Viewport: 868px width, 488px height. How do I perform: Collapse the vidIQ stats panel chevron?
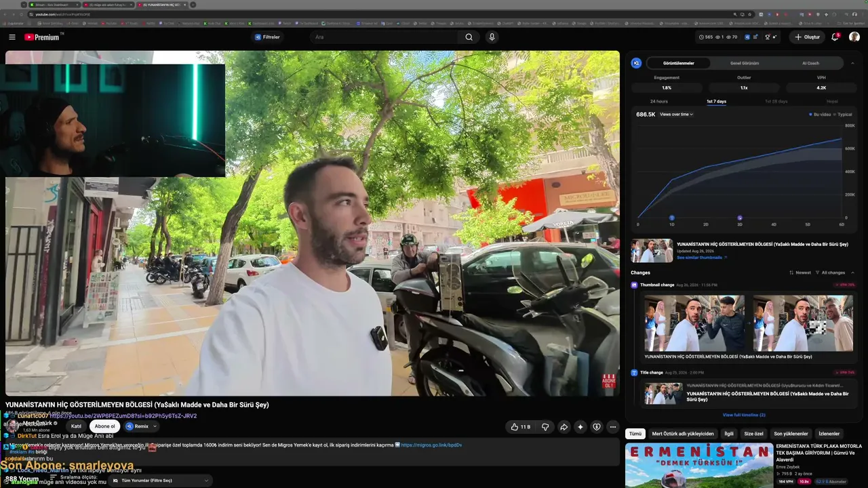852,63
